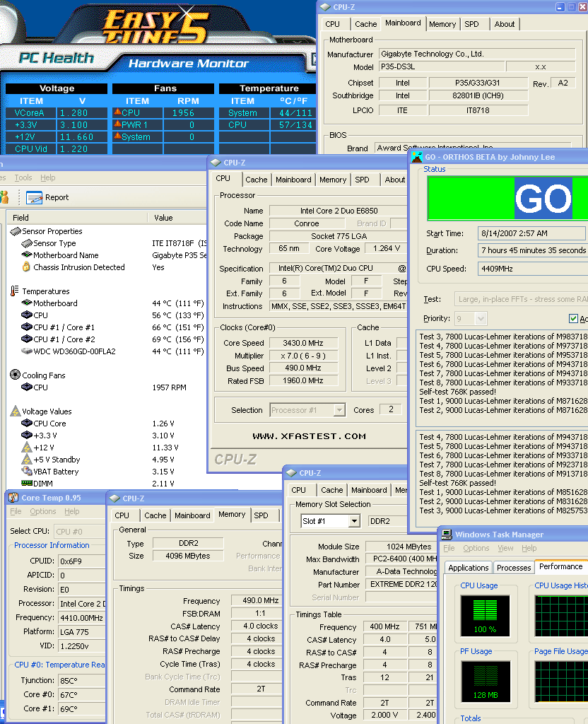Screen dimensions: 588x724
Task: Toggle the checkbox beside the ORTHOS Priority dropdown
Action: tap(573, 319)
